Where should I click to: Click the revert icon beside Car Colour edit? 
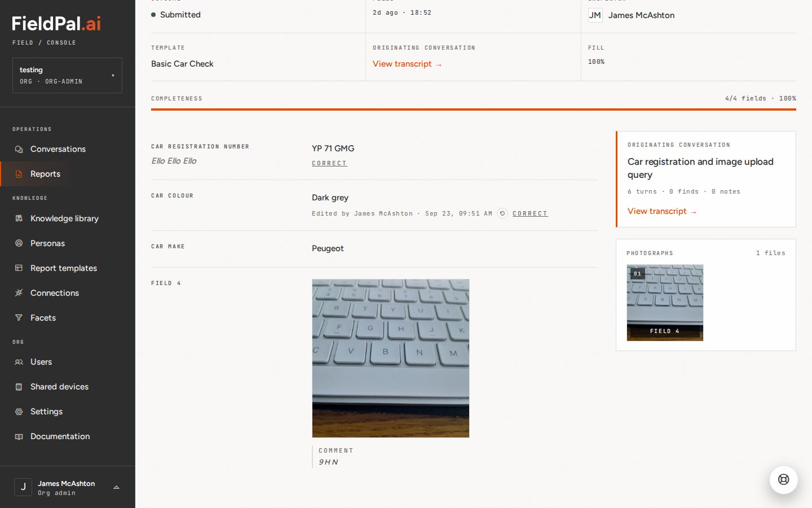click(x=502, y=213)
